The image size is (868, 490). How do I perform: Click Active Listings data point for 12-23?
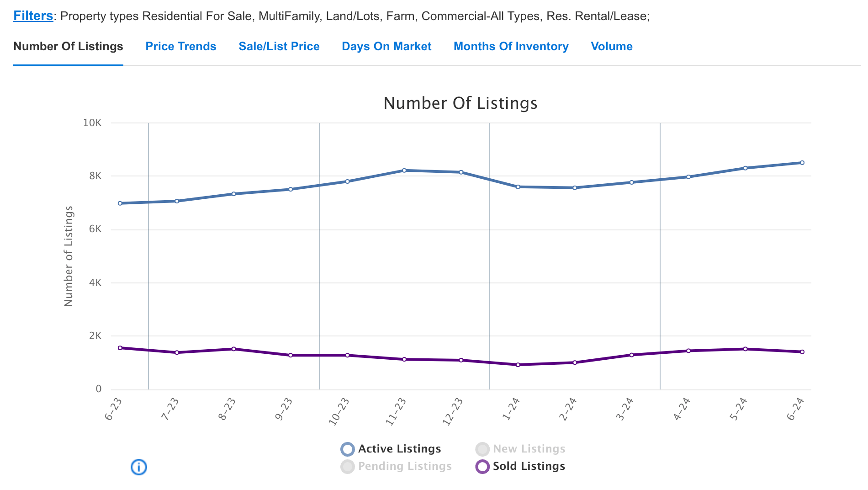pos(461,172)
